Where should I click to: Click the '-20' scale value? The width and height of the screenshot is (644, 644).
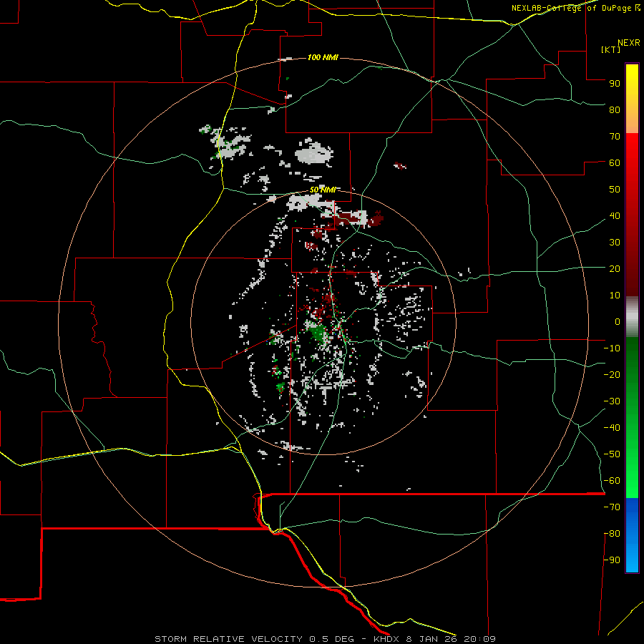pyautogui.click(x=612, y=374)
